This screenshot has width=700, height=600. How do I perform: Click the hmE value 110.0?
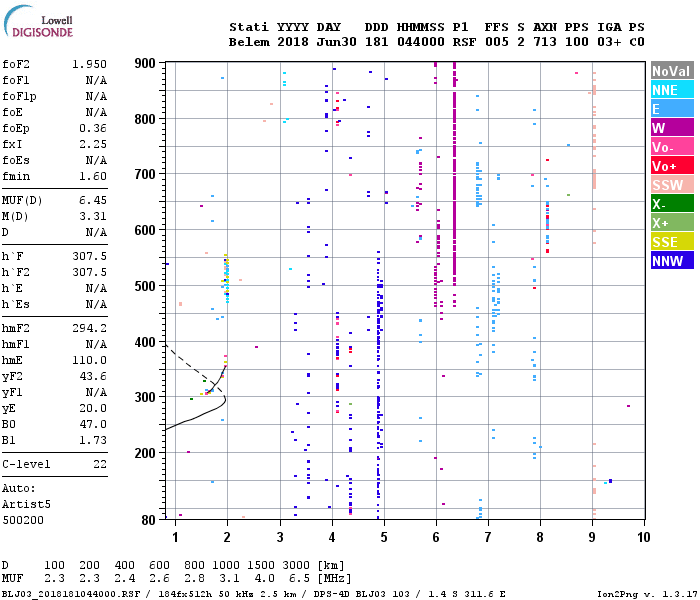click(89, 360)
